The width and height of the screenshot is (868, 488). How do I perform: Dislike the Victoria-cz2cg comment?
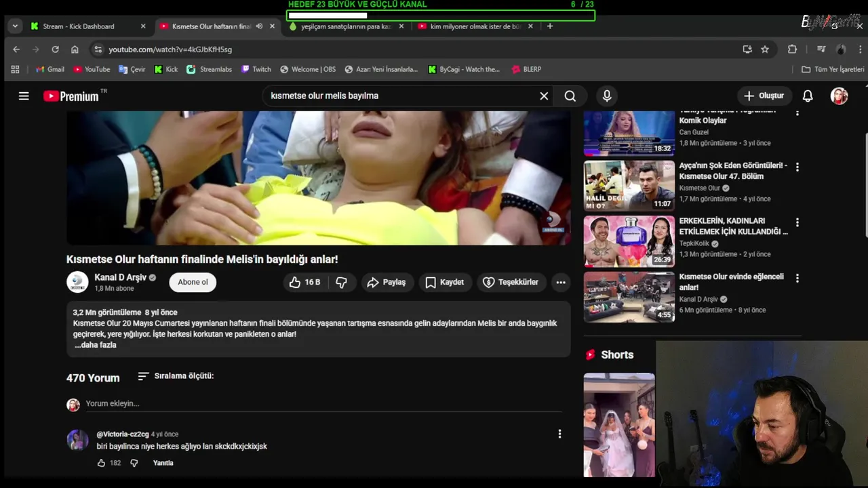click(x=134, y=463)
